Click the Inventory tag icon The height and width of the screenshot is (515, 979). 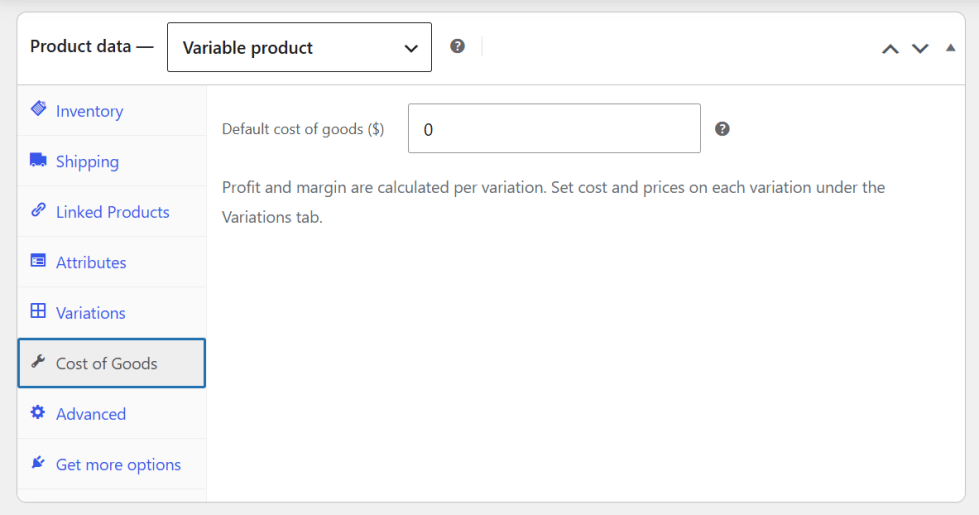pos(38,109)
